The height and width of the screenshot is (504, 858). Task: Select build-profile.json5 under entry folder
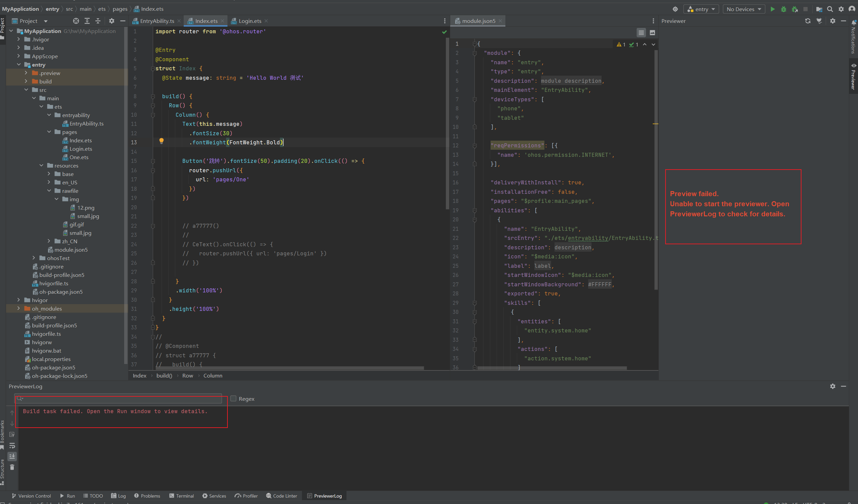tap(62, 275)
